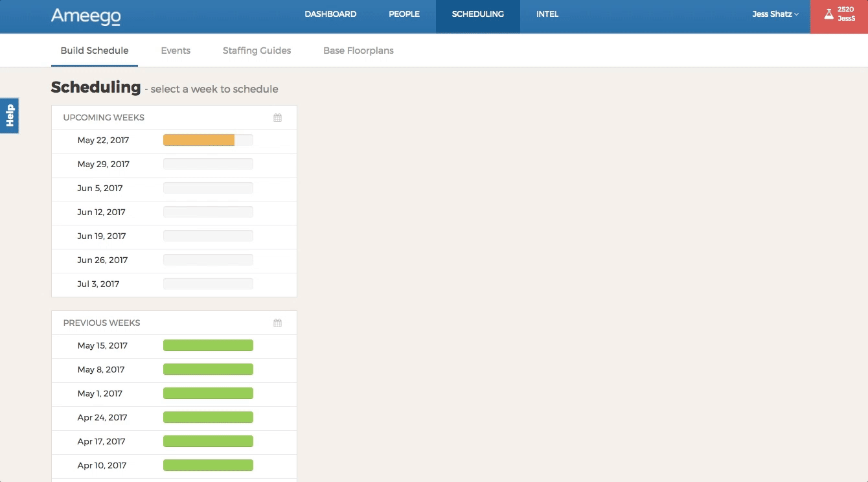This screenshot has width=868, height=482.
Task: Select the week of Jun 12, 2017
Action: pyautogui.click(x=174, y=212)
